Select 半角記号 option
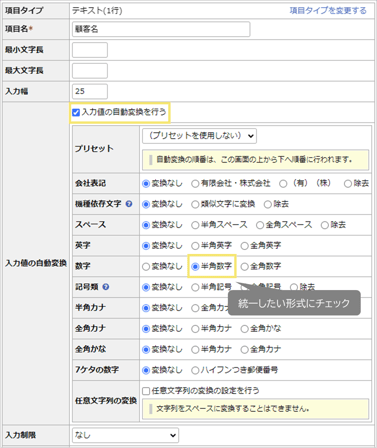The image size is (377, 448). (x=195, y=287)
